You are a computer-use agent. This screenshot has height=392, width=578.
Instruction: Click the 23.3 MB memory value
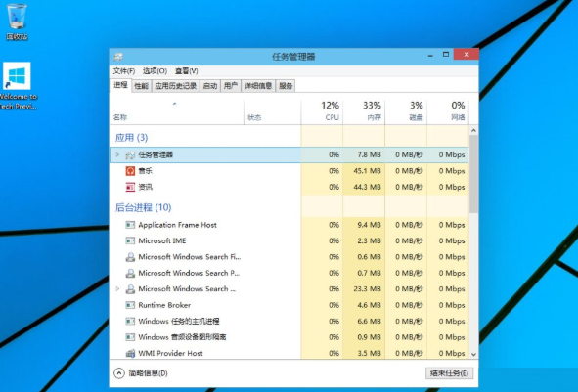(x=367, y=288)
